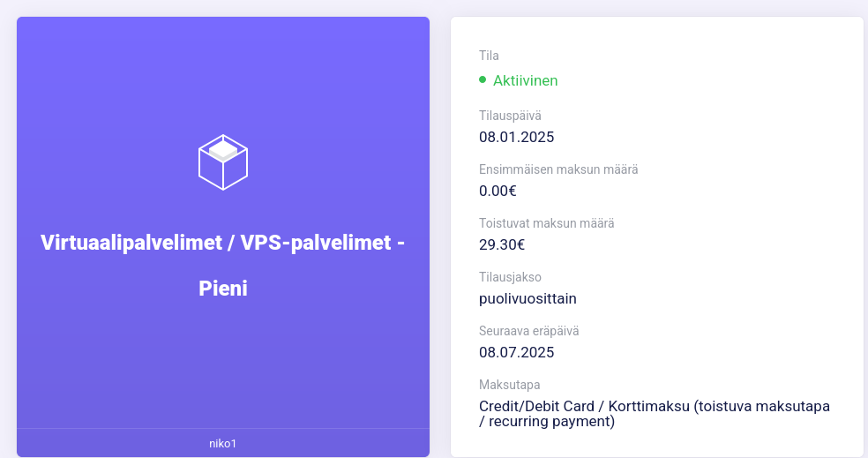Select the order date 08.01.2025
The image size is (868, 458).
(517, 138)
